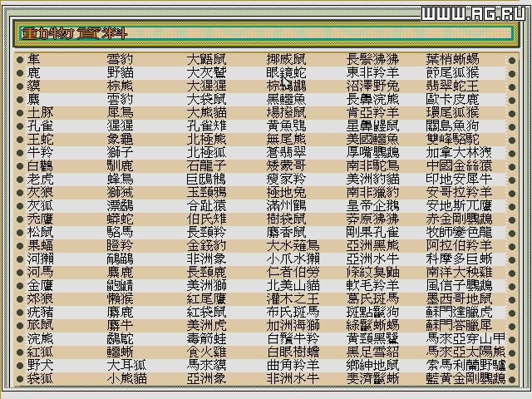This screenshot has height=399, width=532.
Task: Select the 灰狐 entry
Action: point(41,205)
